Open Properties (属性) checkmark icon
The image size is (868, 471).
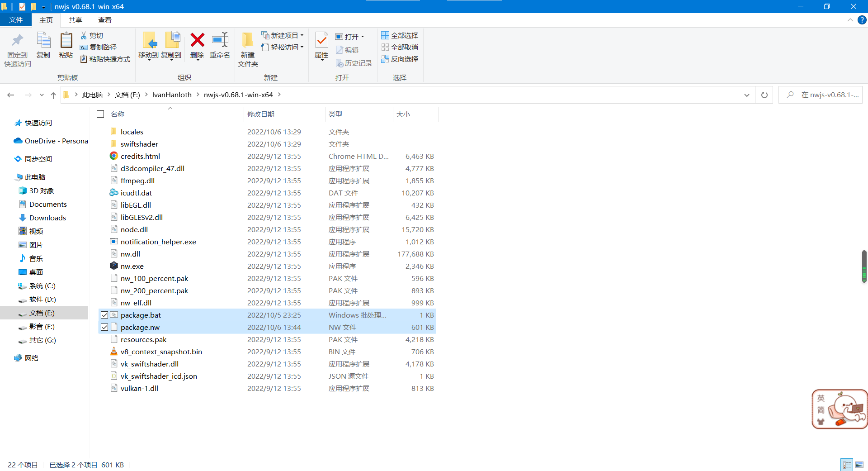pyautogui.click(x=321, y=41)
